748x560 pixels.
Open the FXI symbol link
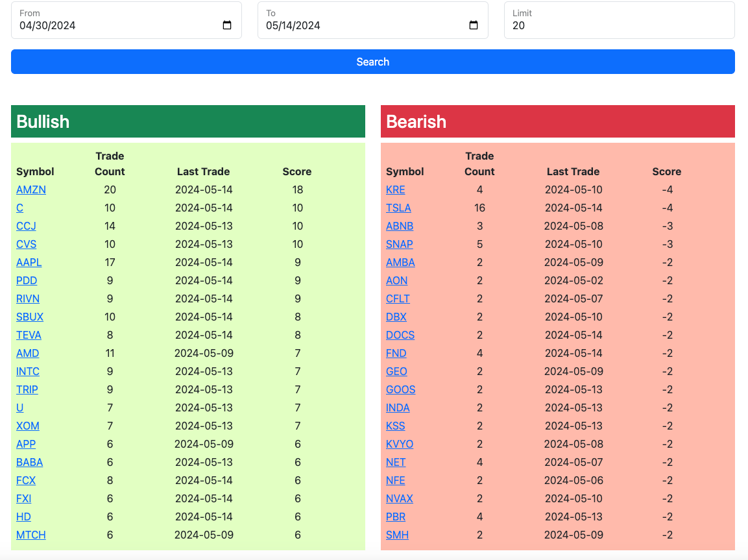coord(24,498)
